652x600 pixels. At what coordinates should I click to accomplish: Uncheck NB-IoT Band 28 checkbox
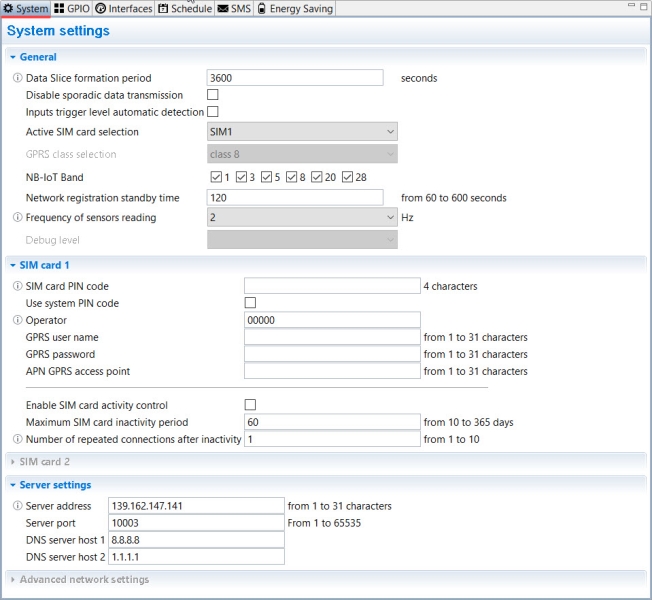coord(347,177)
